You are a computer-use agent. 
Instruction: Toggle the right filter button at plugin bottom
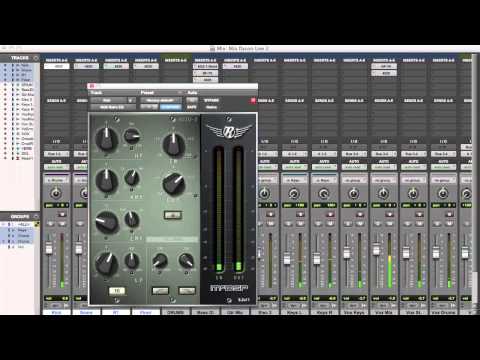[187, 291]
